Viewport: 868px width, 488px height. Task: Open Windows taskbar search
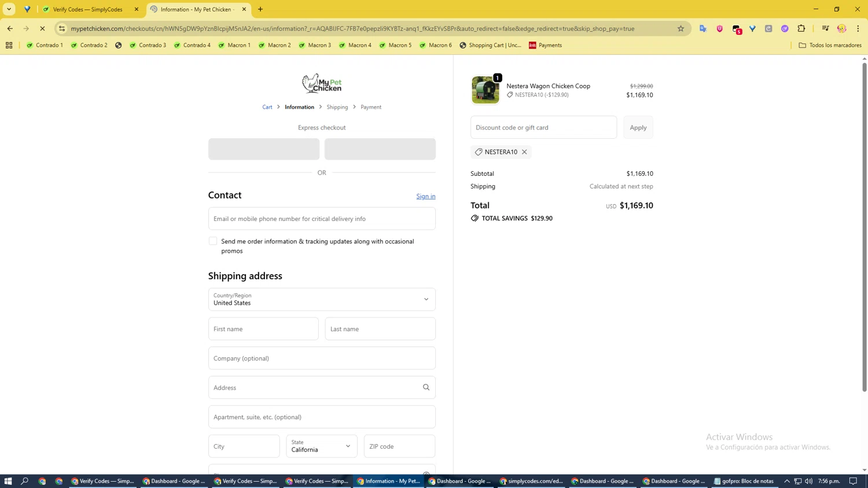coord(25,481)
